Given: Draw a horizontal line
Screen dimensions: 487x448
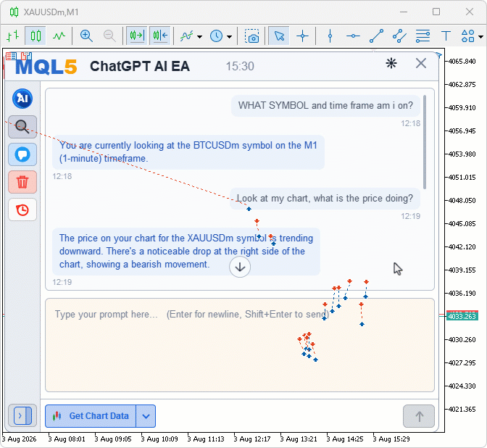Looking at the screenshot, I should (x=353, y=36).
